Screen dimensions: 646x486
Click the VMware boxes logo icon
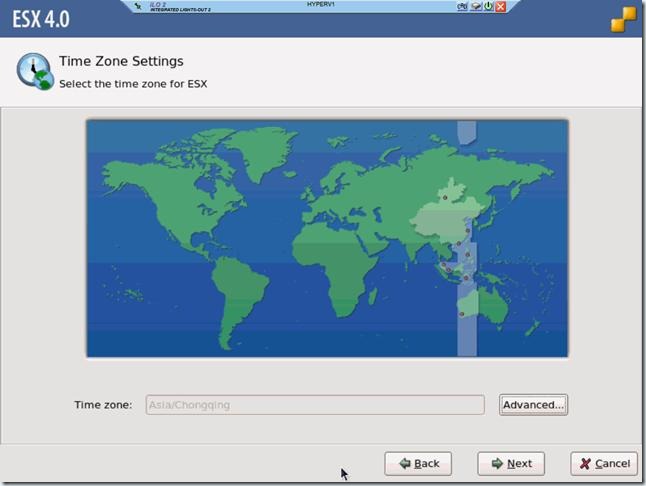coord(624,19)
